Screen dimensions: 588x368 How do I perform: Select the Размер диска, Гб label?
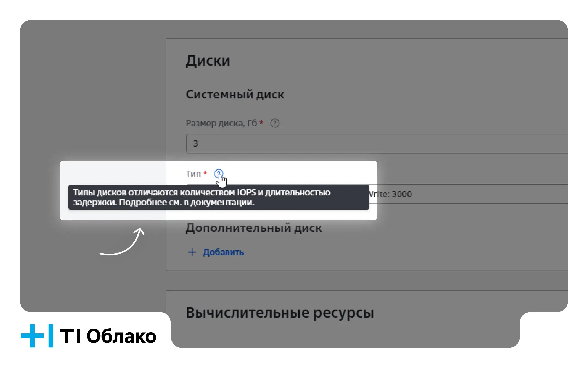click(x=222, y=123)
